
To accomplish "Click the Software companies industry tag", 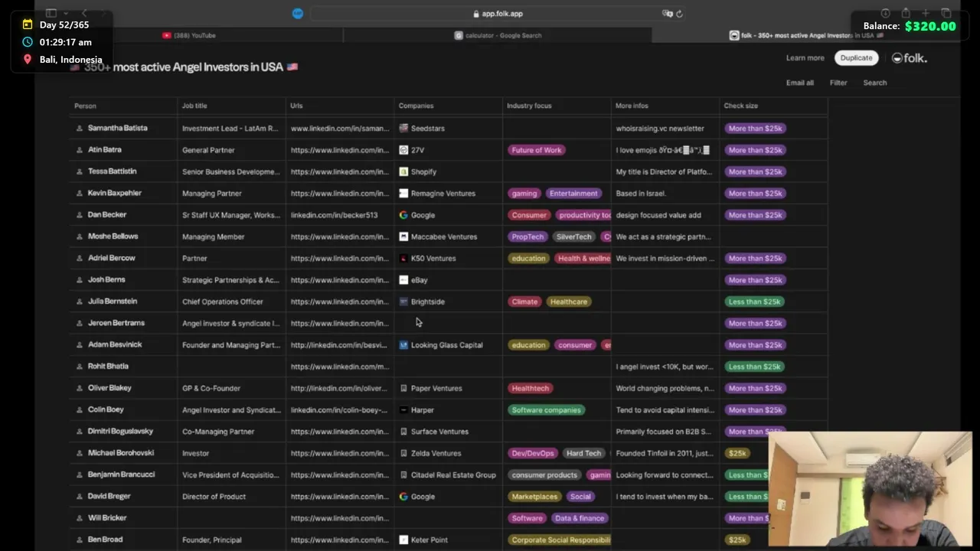I will (547, 410).
